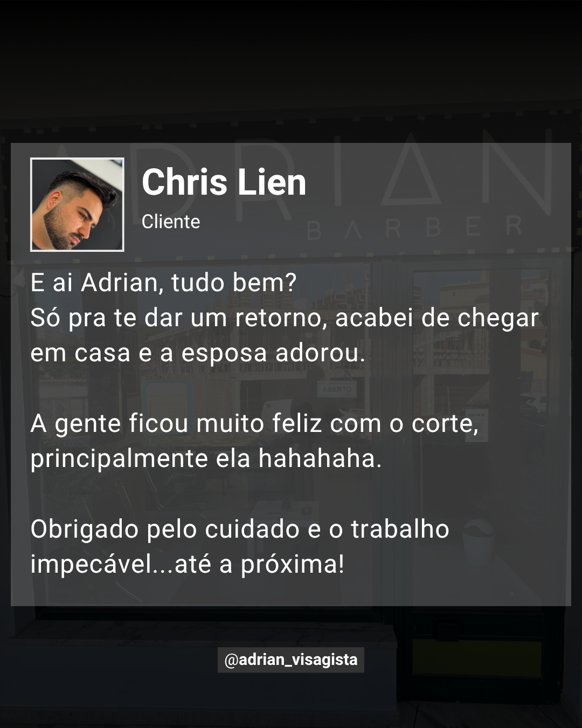
Task: Click the large N of the ADRIAN logo
Action: coord(517,169)
